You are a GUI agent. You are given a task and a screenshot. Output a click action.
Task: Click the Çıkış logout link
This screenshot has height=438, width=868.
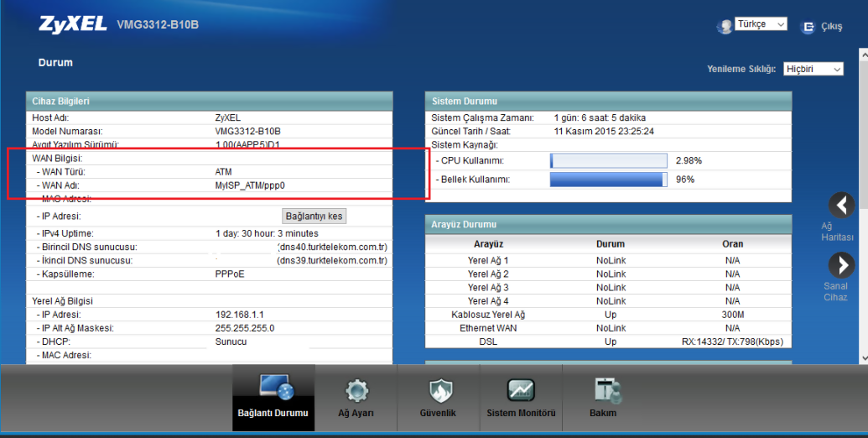831,27
